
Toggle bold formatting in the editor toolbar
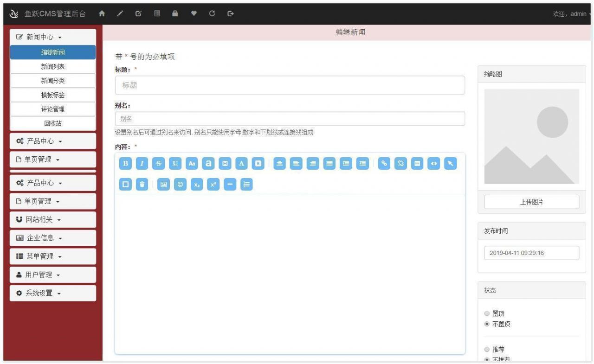click(x=125, y=163)
